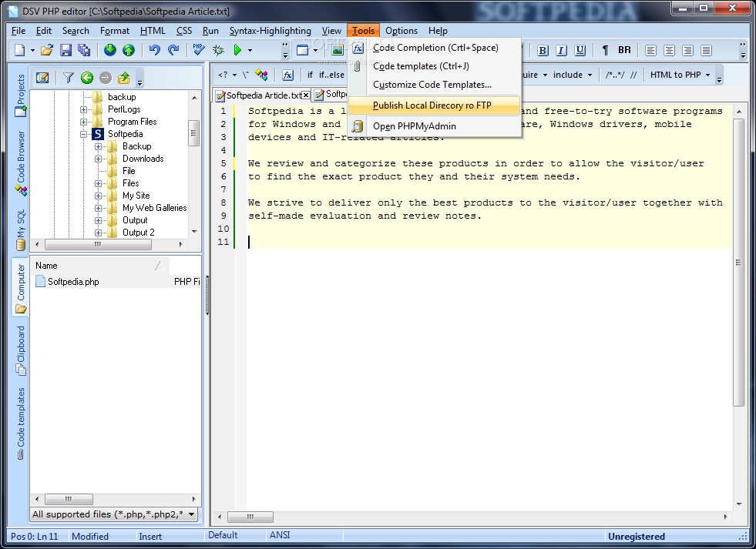Open the Run button dropdown arrow
Image resolution: width=756 pixels, height=549 pixels.
coord(250,50)
